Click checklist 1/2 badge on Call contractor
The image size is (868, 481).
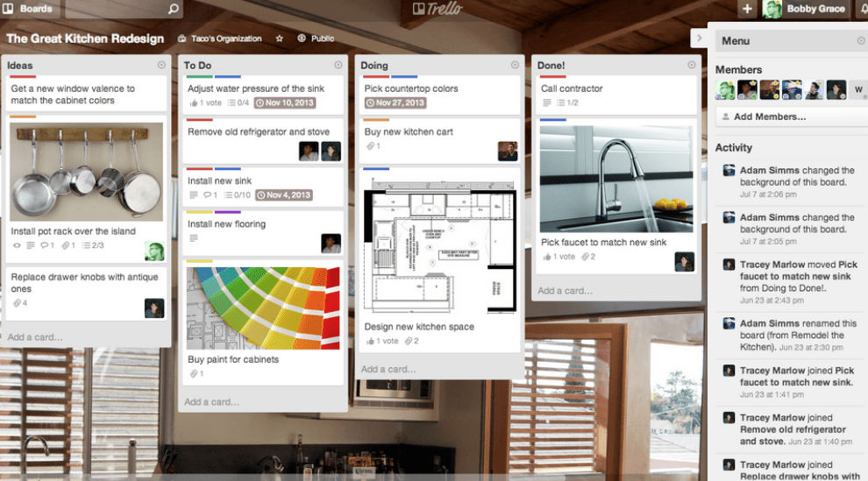tap(567, 103)
